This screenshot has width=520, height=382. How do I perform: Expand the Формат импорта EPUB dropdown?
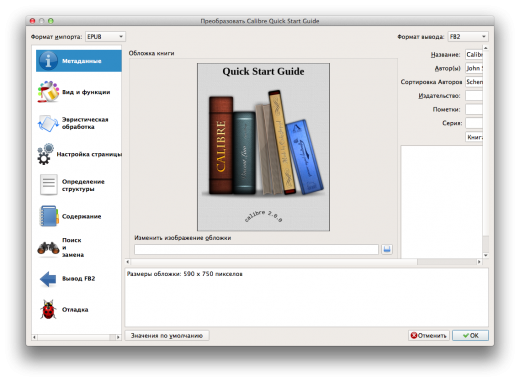pos(105,36)
